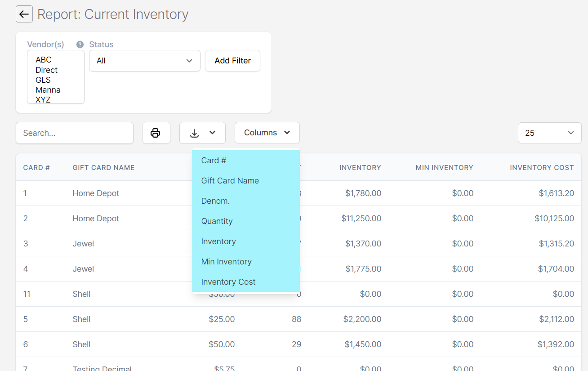
Task: Open the Status dropdown showing All
Action: [x=144, y=61]
